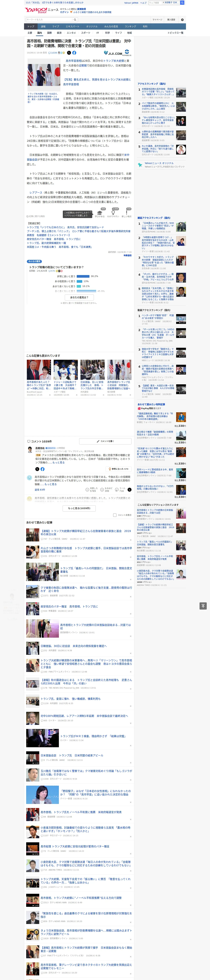The height and width of the screenshot is (980, 210).
Task: Select the ライブ tab in the main navigation
Action: [x=56, y=27]
